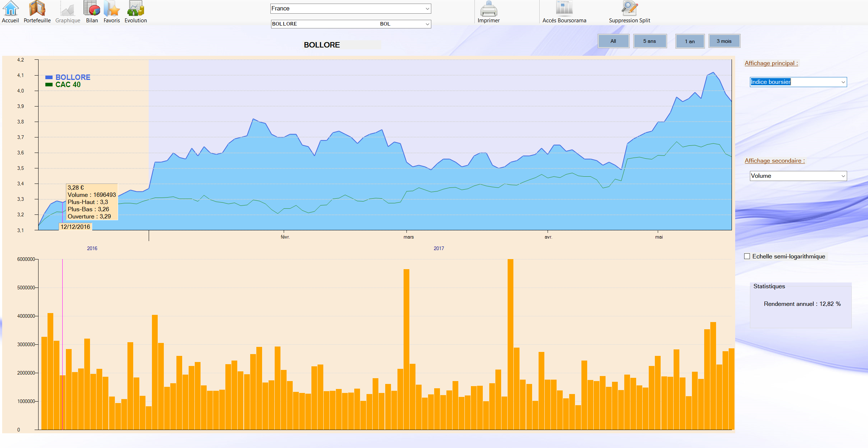Screen dimensions: 868x448
Task: Click the mai axis label
Action: pyautogui.click(x=659, y=237)
